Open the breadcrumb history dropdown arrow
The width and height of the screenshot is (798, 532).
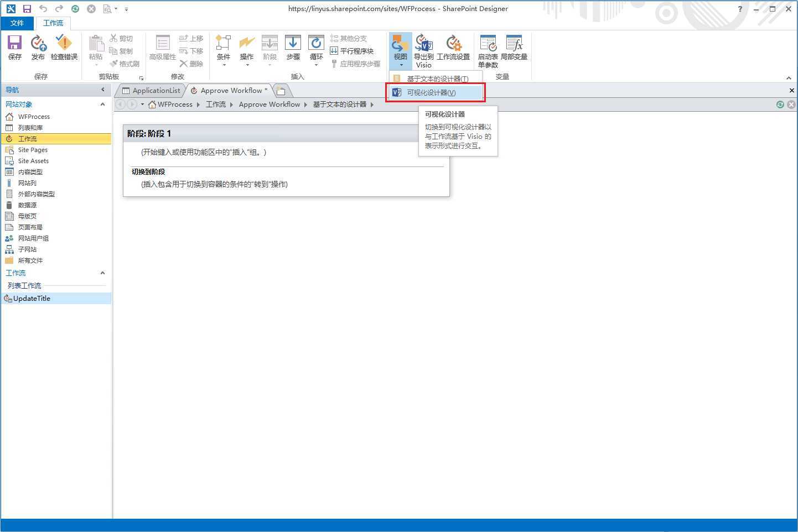(142, 105)
